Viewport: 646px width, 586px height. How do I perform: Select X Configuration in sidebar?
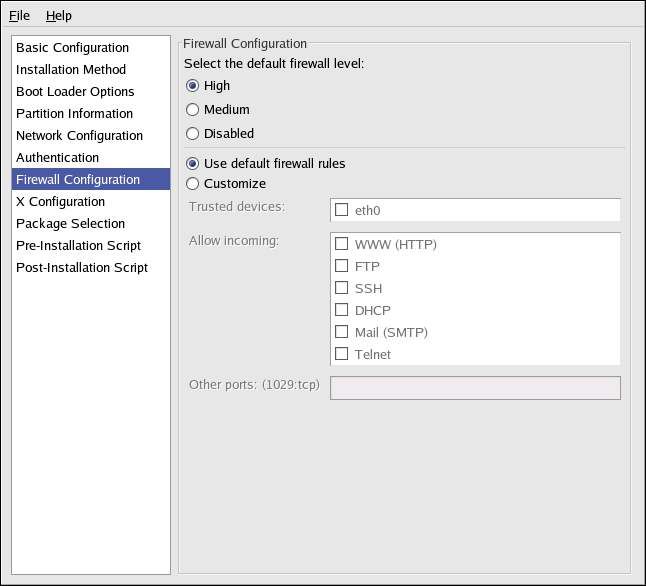pos(60,202)
